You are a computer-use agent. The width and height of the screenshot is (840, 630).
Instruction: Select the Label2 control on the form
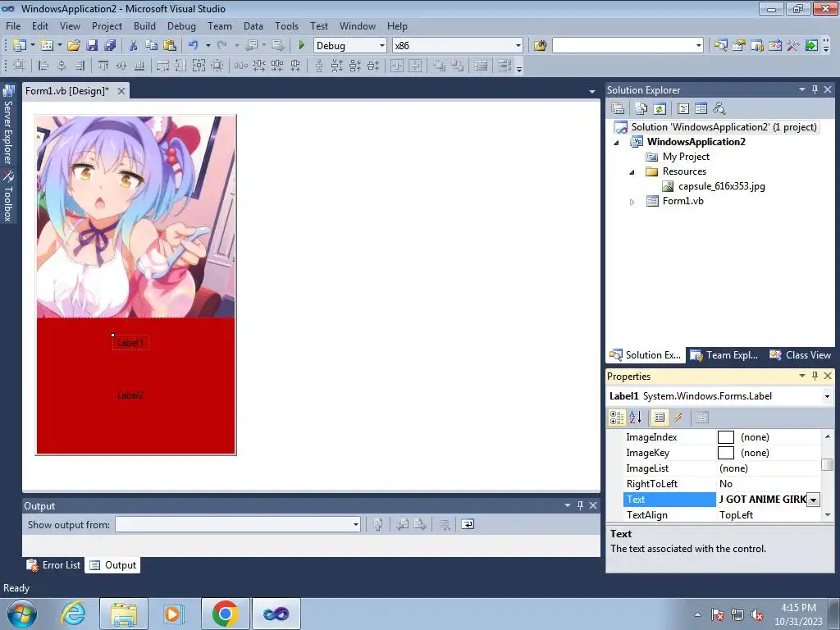(x=130, y=395)
